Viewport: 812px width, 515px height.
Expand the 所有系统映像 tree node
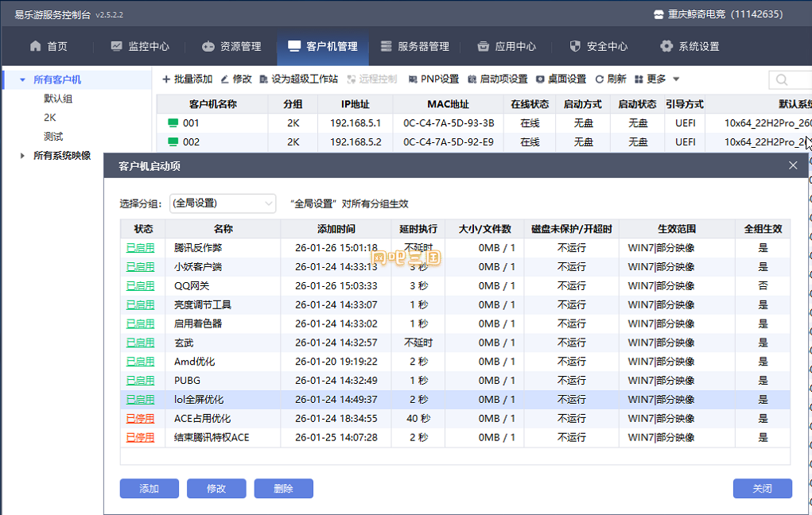[x=21, y=155]
